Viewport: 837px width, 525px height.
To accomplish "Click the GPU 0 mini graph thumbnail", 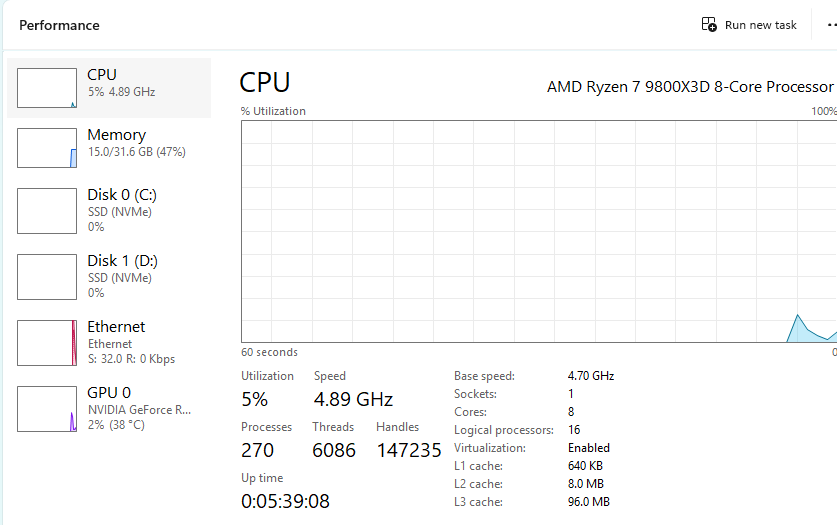I will pos(47,409).
